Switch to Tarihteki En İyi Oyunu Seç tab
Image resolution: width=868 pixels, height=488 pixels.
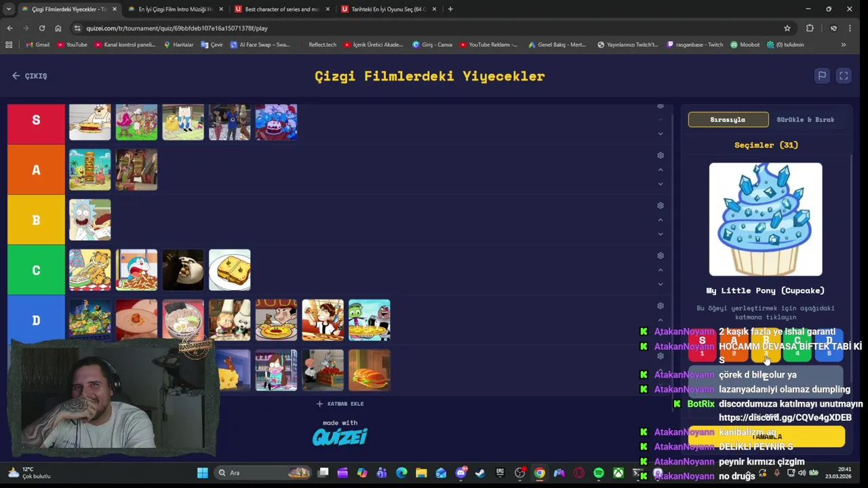[x=389, y=9]
